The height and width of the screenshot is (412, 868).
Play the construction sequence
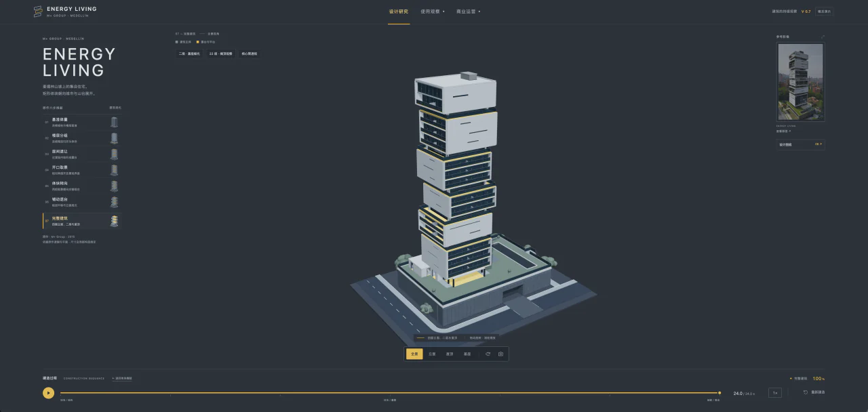click(48, 393)
